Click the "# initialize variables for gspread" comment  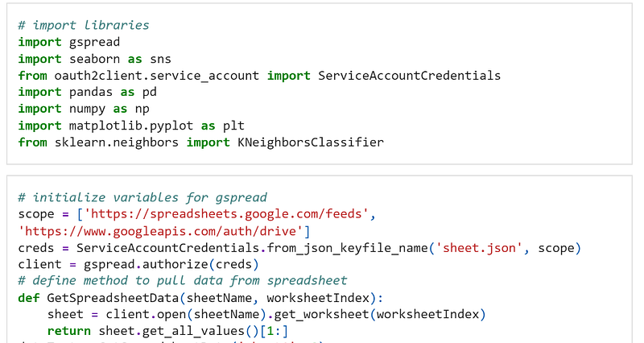pyautogui.click(x=142, y=197)
